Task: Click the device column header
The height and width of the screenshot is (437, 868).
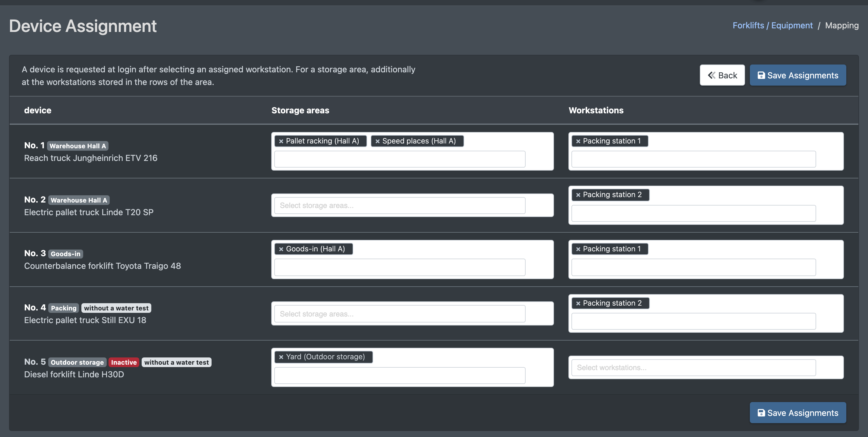Action: pyautogui.click(x=38, y=110)
